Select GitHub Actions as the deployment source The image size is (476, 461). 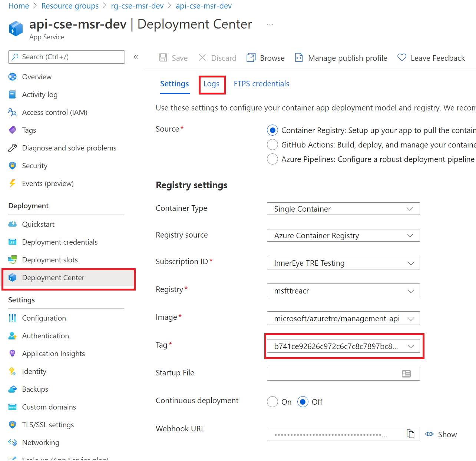click(x=272, y=145)
